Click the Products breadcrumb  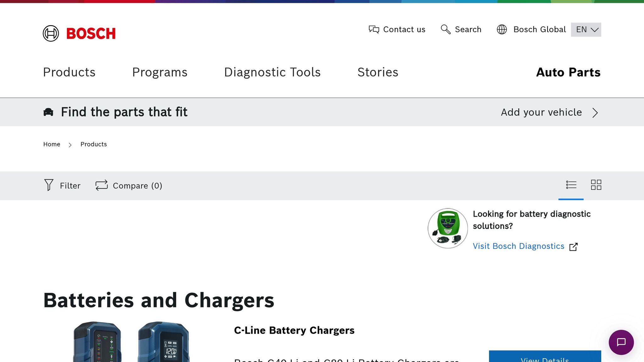pos(94,144)
